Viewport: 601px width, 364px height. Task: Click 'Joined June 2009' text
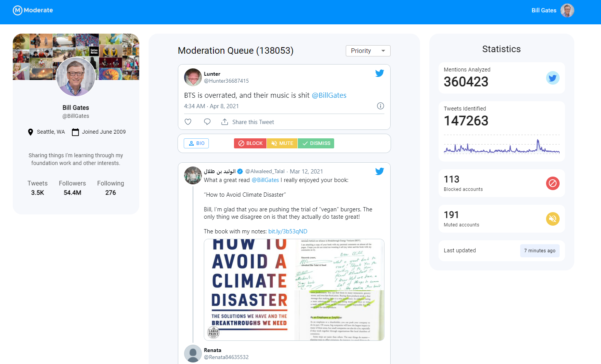point(104,132)
